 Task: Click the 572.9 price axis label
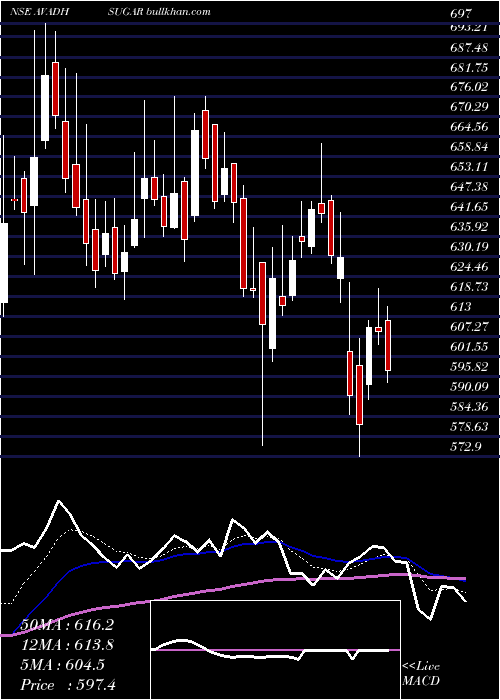[x=466, y=446]
